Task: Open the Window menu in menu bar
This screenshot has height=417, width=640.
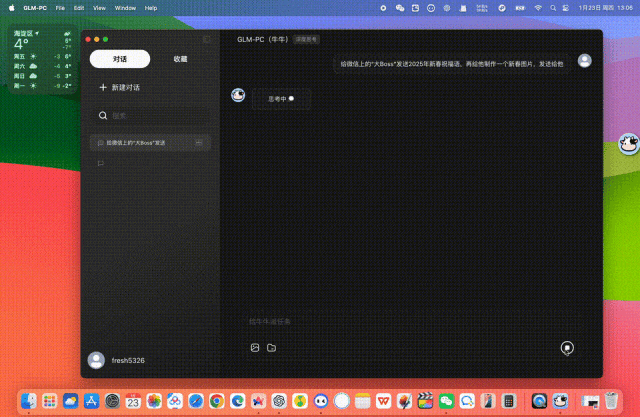Action: (x=126, y=7)
